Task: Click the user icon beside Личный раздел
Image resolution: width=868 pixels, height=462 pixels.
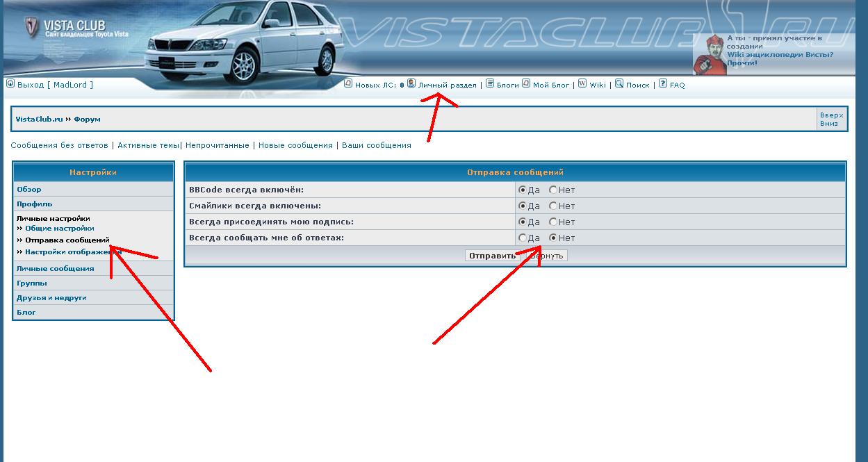Action: point(411,83)
